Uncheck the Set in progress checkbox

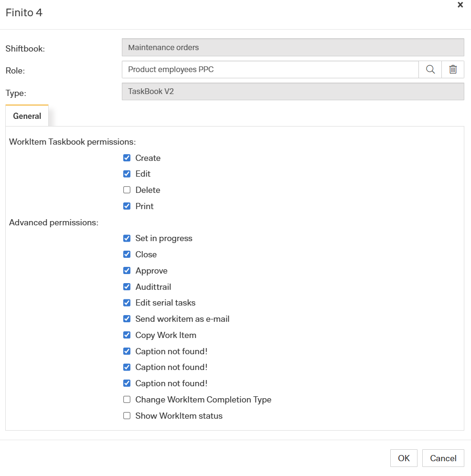coord(127,238)
